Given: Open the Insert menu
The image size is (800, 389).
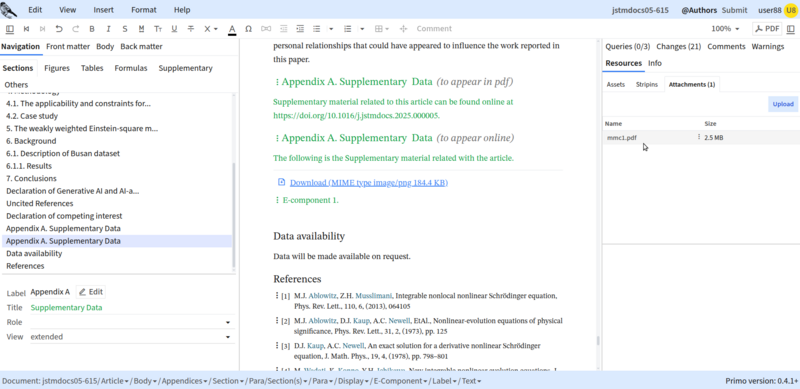Looking at the screenshot, I should click(104, 10).
